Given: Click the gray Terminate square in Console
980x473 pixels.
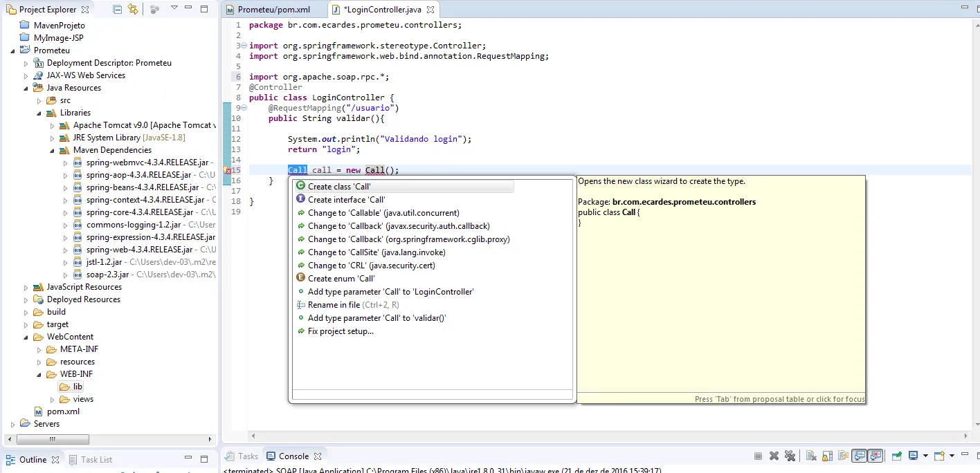Looking at the screenshot, I should (758, 456).
